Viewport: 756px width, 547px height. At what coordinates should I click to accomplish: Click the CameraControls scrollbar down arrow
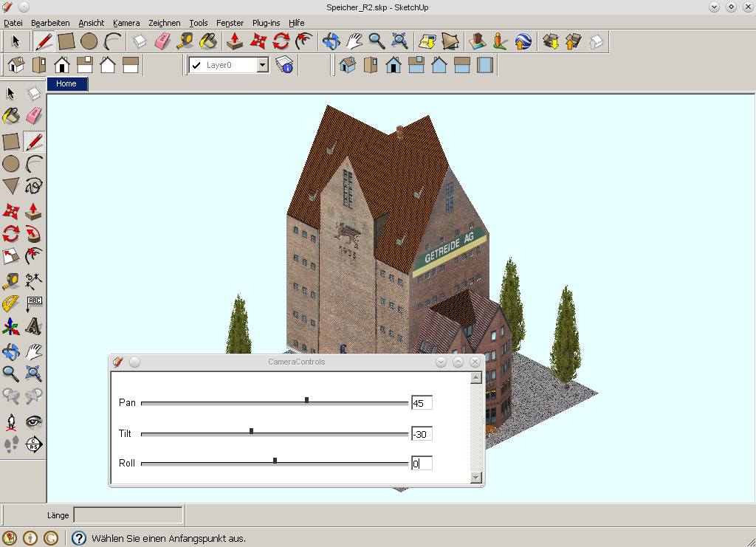tap(476, 478)
